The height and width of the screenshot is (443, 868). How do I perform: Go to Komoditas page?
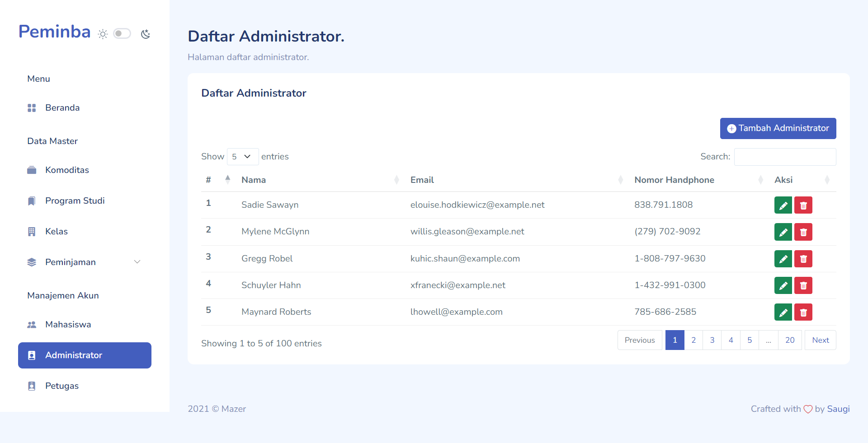coord(85,170)
